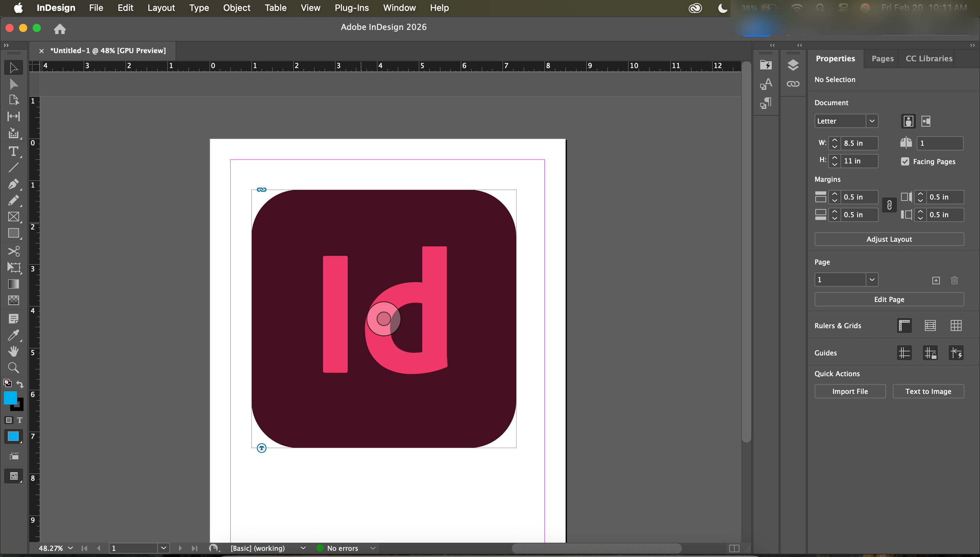The width and height of the screenshot is (980, 557).
Task: Select the Pen tool
Action: (x=13, y=184)
